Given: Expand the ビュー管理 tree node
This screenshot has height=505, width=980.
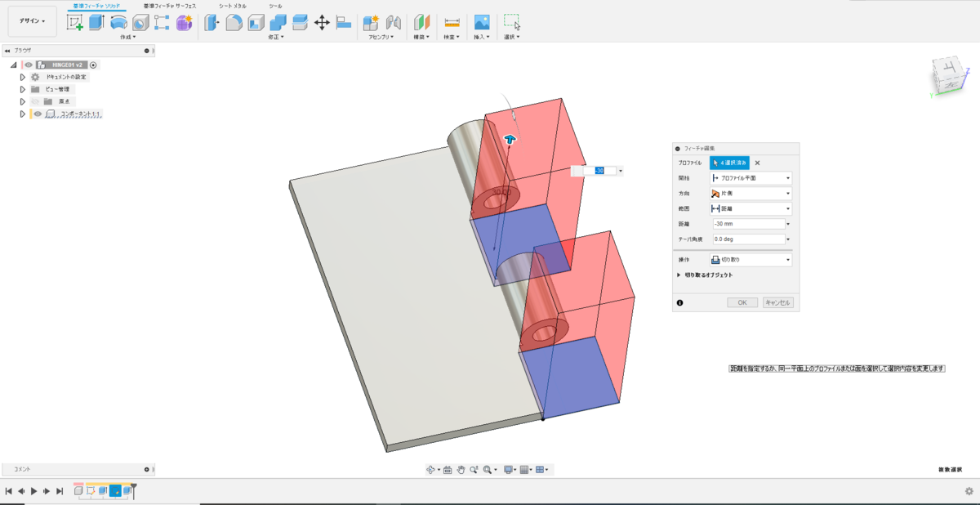Looking at the screenshot, I should tap(23, 89).
